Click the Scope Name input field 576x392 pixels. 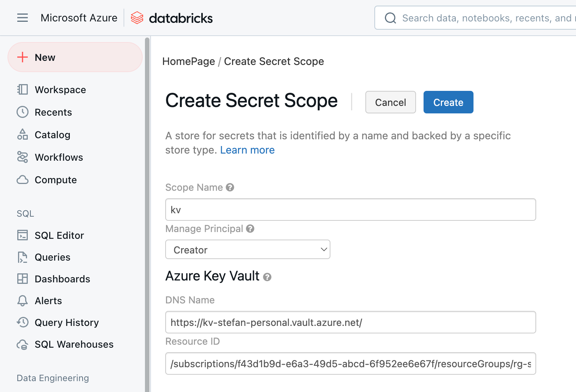coord(350,210)
